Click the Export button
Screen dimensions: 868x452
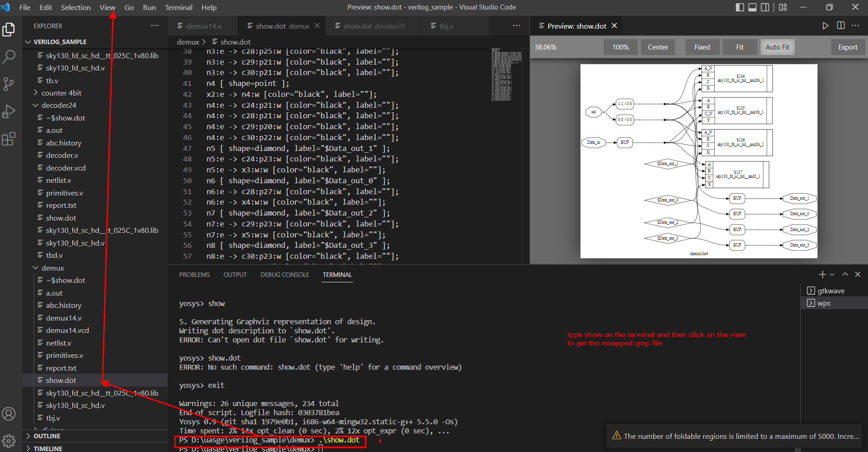(848, 47)
